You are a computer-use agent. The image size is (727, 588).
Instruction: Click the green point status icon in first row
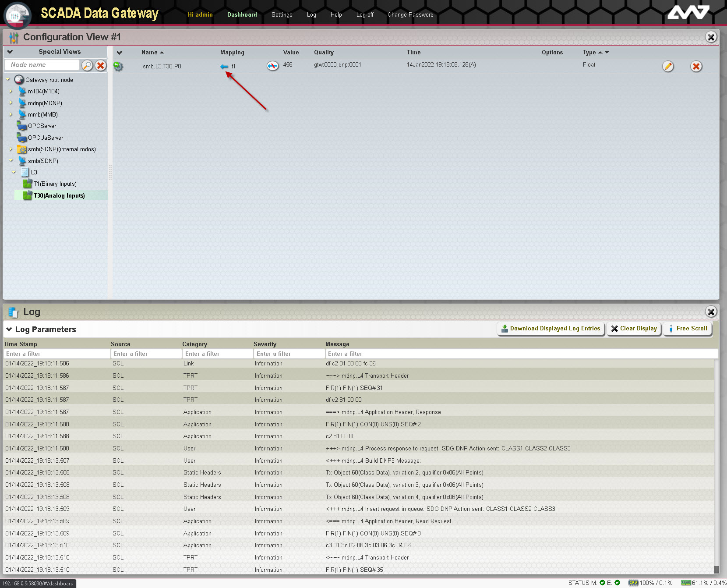point(118,66)
